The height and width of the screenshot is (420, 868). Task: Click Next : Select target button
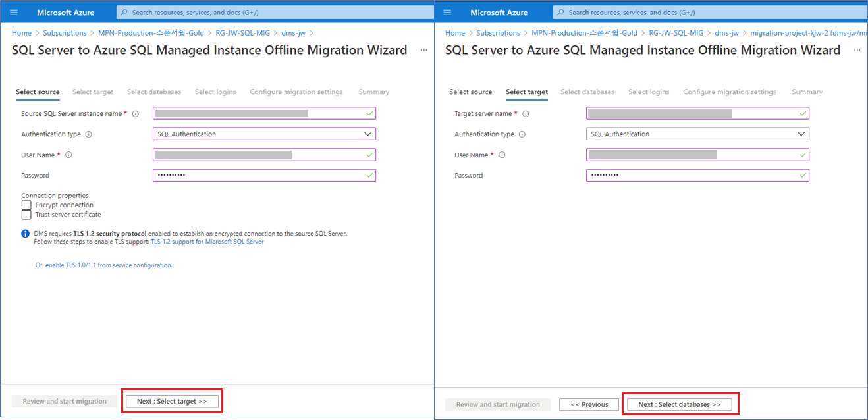(172, 401)
